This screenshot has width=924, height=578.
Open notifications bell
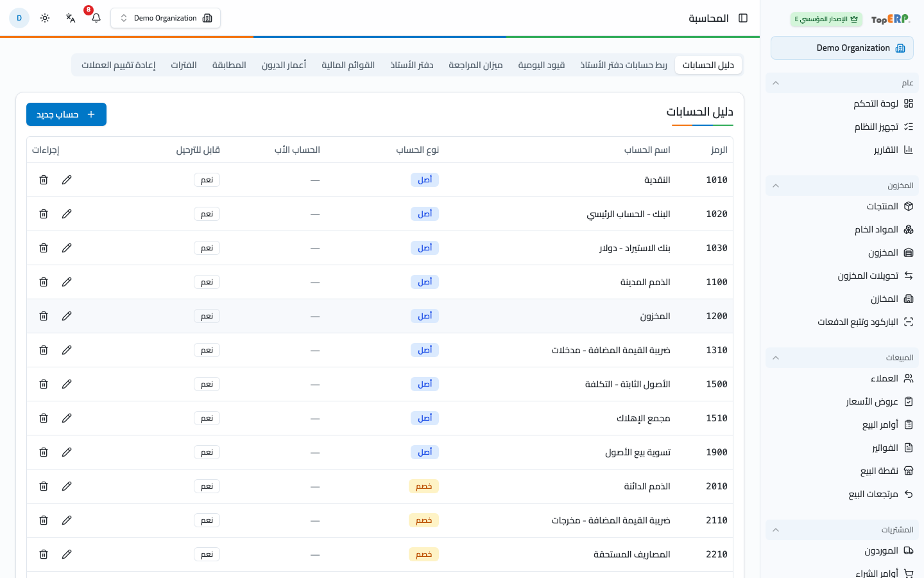coord(96,18)
